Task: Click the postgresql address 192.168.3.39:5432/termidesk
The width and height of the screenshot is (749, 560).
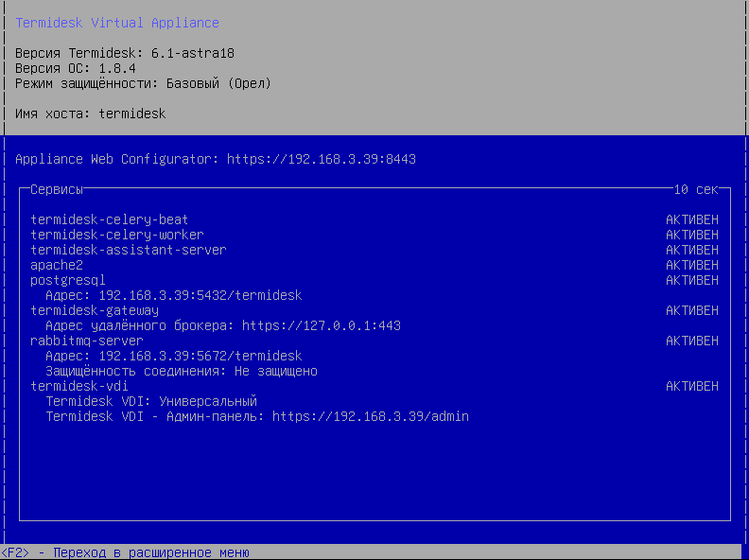Action: (x=200, y=295)
